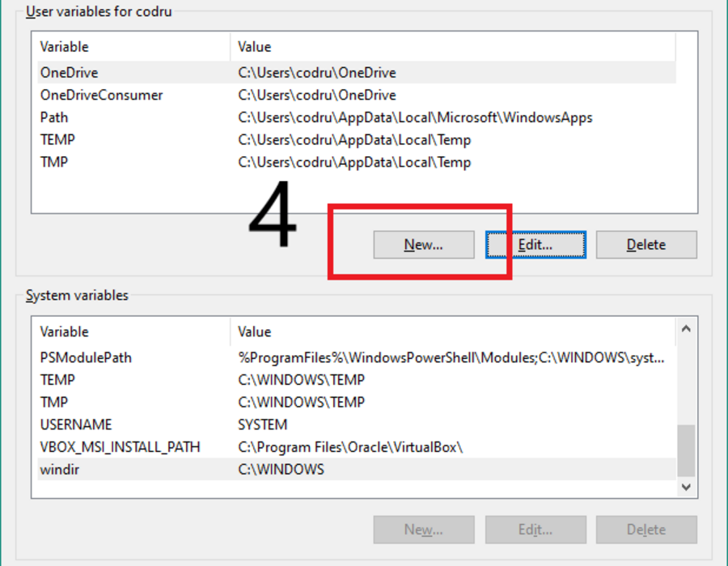Click the system variables scrollbar down arrow

click(x=686, y=487)
